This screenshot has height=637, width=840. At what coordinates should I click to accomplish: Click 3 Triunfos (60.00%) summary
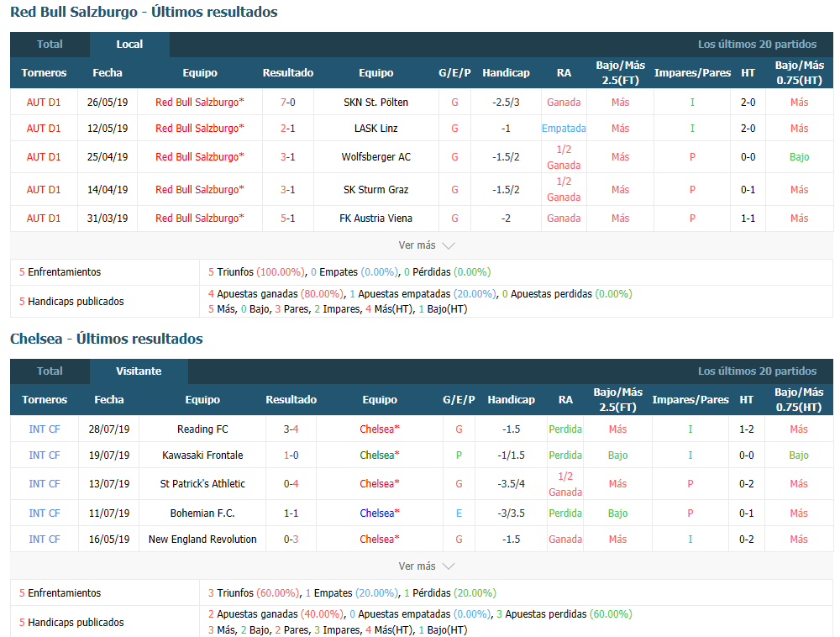point(255,593)
